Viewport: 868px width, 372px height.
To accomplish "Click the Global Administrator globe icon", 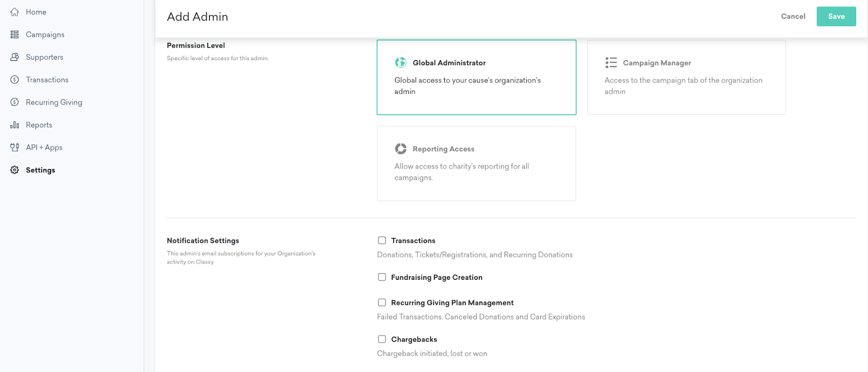I will pos(401,63).
